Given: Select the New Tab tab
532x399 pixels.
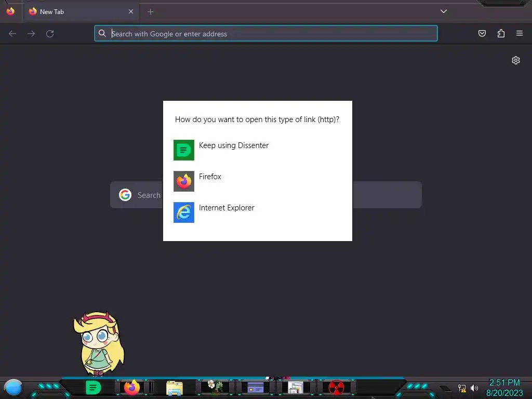Looking at the screenshot, I should pyautogui.click(x=81, y=12).
